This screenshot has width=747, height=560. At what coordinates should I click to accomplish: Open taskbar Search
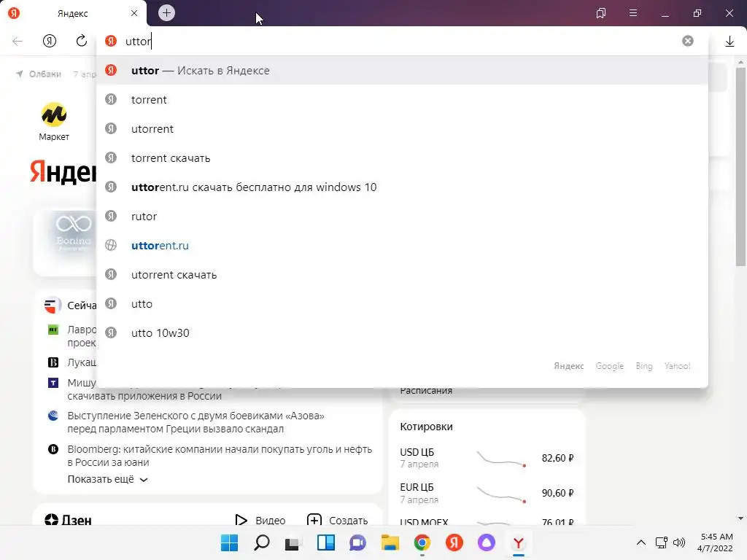click(262, 542)
